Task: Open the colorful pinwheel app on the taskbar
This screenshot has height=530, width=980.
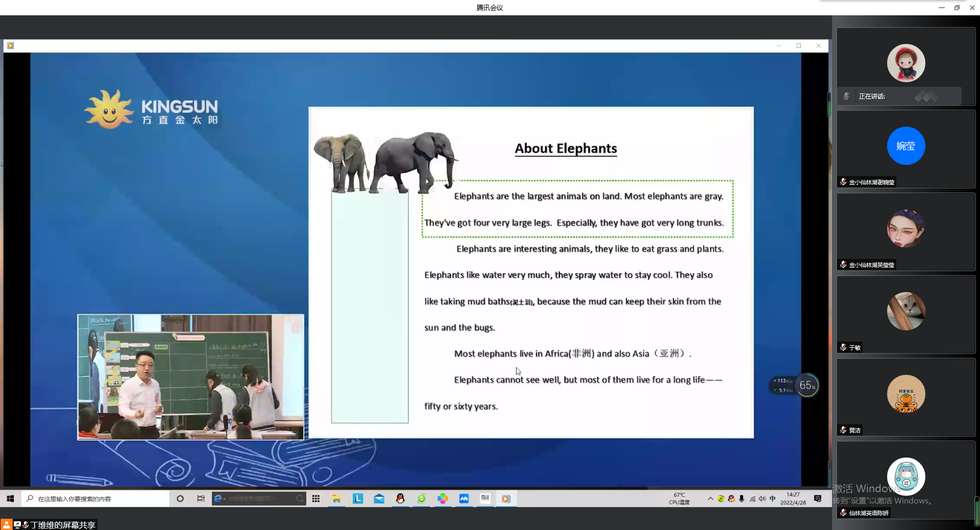Action: tap(443, 498)
